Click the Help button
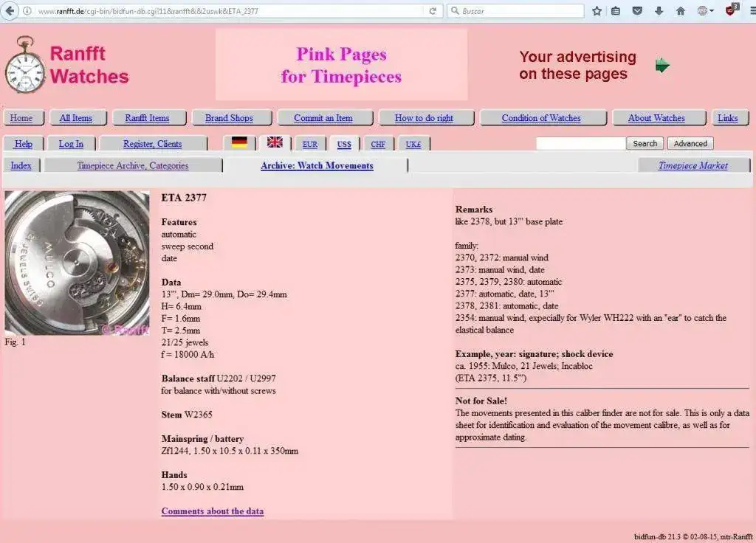 [x=24, y=144]
